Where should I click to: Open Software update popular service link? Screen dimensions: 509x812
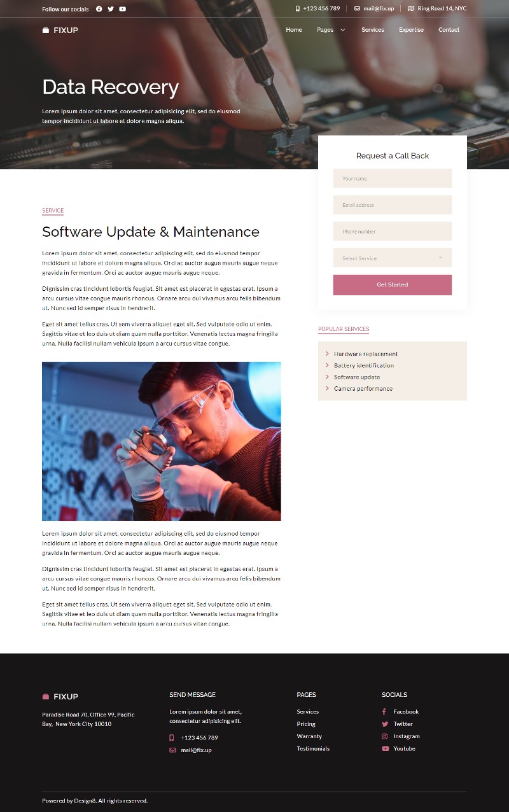356,377
